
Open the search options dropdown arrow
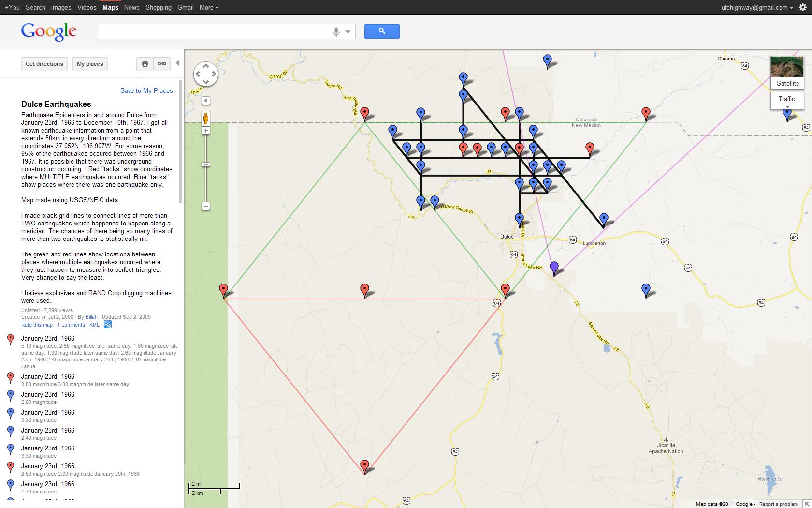[x=348, y=32]
